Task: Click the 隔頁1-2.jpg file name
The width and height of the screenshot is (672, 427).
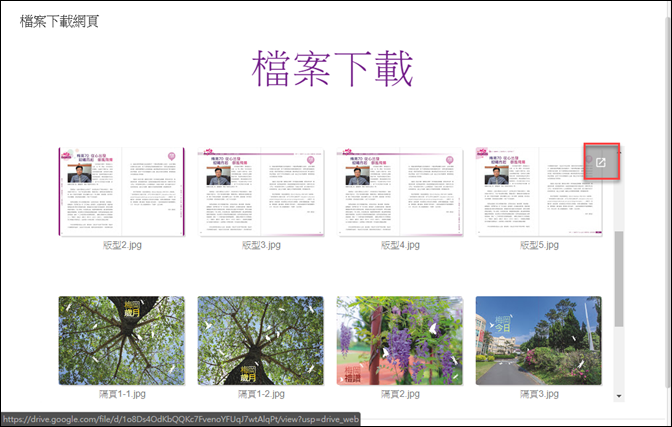Action: [261, 394]
